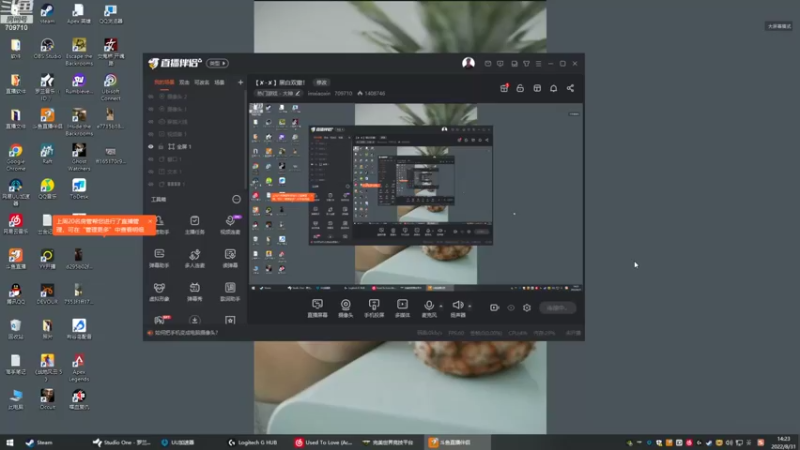Open the Danmaku Show TV tool
The width and height of the screenshot is (800, 450).
click(194, 292)
